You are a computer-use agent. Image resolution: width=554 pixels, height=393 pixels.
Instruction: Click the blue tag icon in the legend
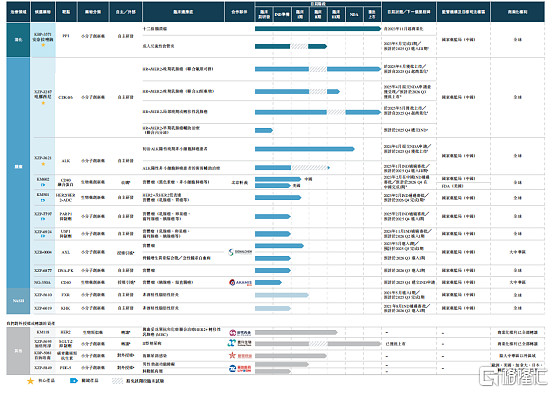(73, 381)
